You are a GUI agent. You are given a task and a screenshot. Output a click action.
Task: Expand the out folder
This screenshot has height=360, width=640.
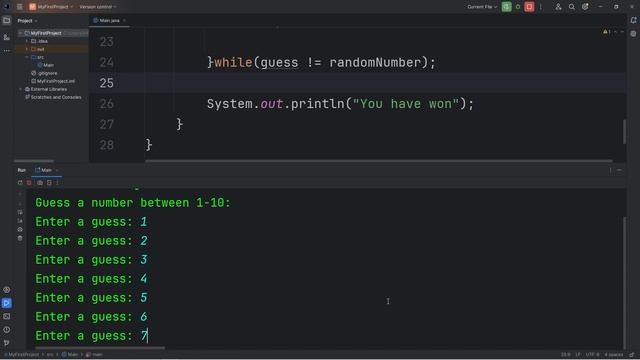27,49
